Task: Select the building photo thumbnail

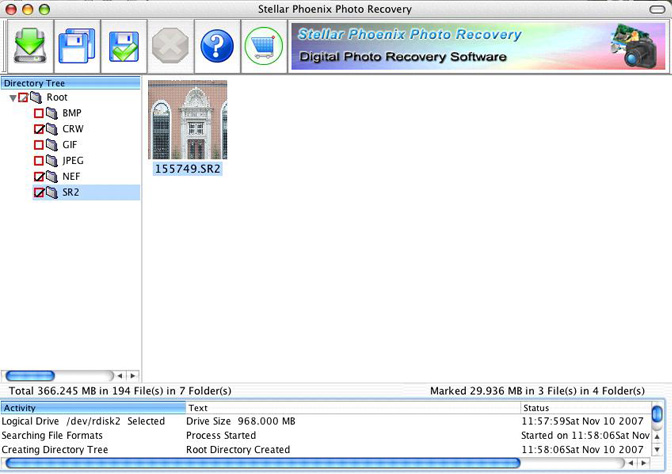Action: [188, 120]
